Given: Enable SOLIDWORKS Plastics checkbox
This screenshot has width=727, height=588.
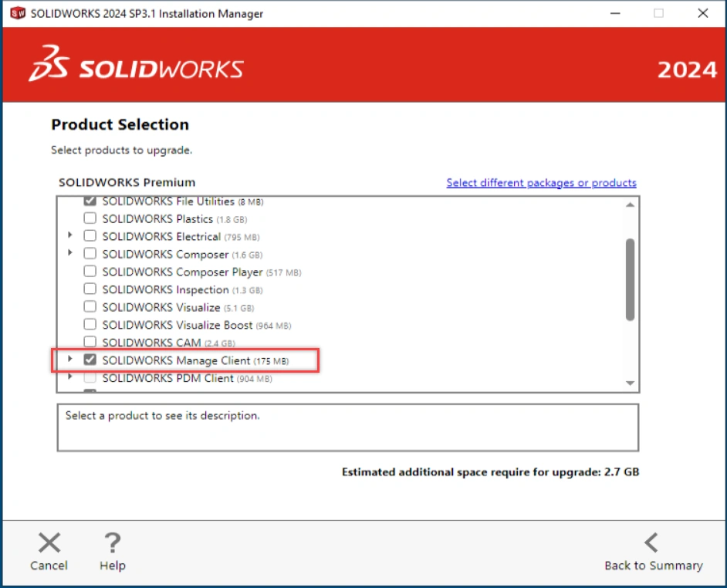Looking at the screenshot, I should click(x=90, y=218).
